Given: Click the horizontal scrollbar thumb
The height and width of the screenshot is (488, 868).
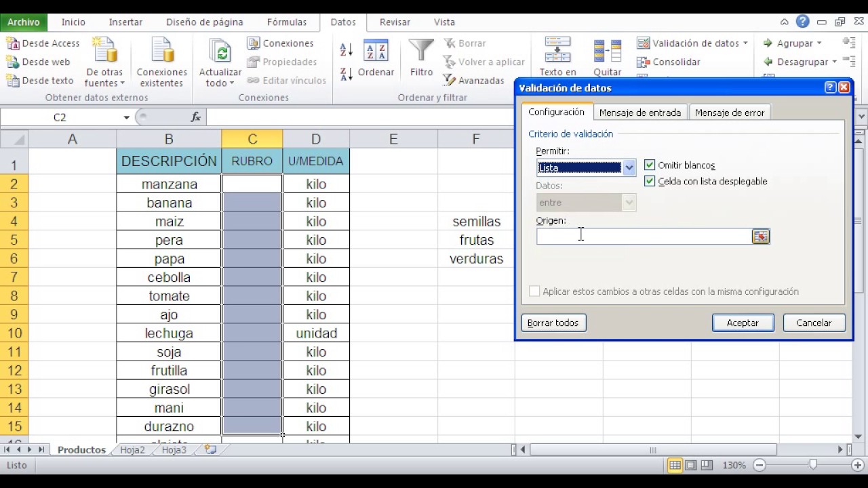Looking at the screenshot, I should pos(653,450).
